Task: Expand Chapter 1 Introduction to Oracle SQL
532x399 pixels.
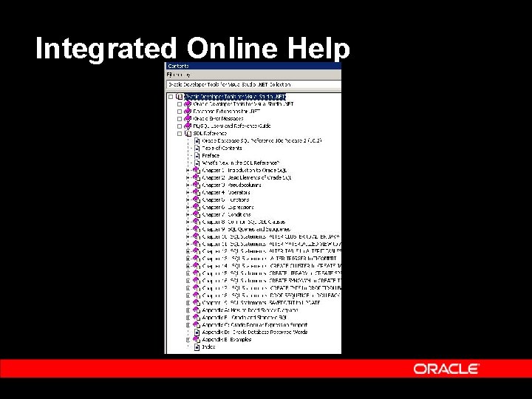Action: (188, 171)
